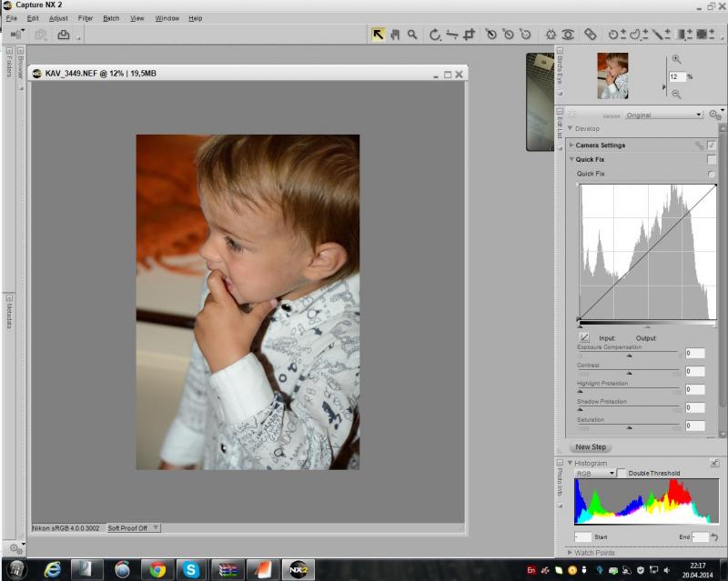Select the Black Control Point tool
The image size is (728, 581).
[x=491, y=35]
